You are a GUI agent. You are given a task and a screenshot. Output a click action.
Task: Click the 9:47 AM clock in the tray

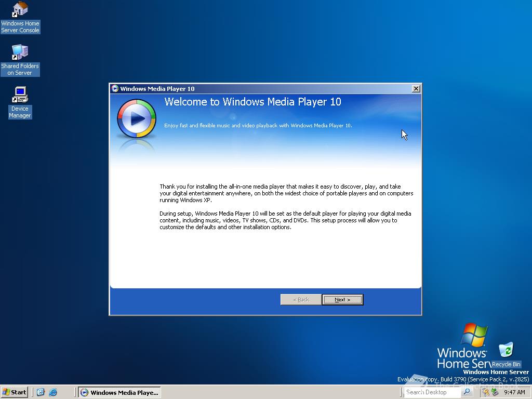514,392
